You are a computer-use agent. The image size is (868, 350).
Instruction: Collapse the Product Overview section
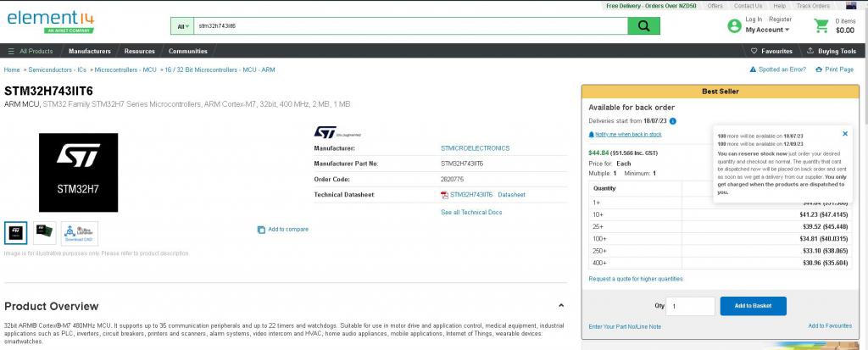click(560, 306)
